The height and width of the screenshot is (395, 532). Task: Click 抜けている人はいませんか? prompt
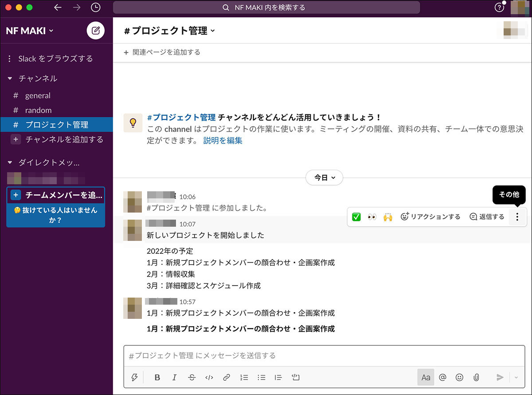pyautogui.click(x=56, y=215)
